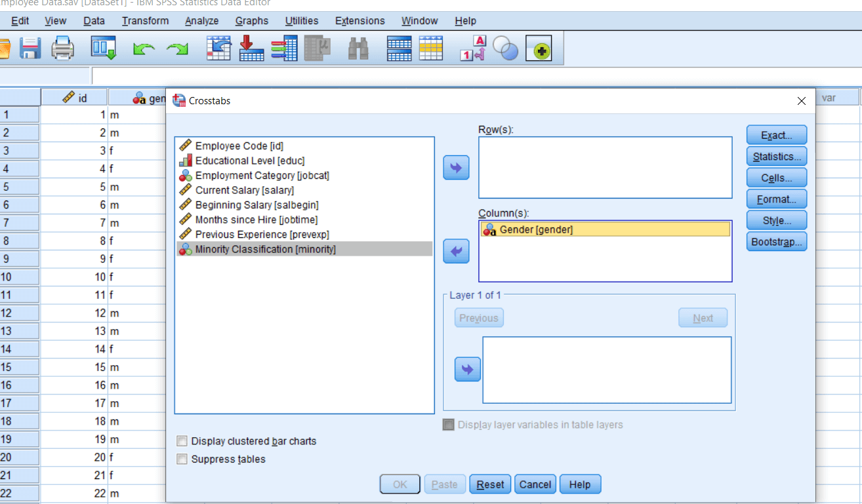Viewport: 862px width, 504px height.
Task: Click the Cancel button in Crosstabs
Action: pos(535,484)
